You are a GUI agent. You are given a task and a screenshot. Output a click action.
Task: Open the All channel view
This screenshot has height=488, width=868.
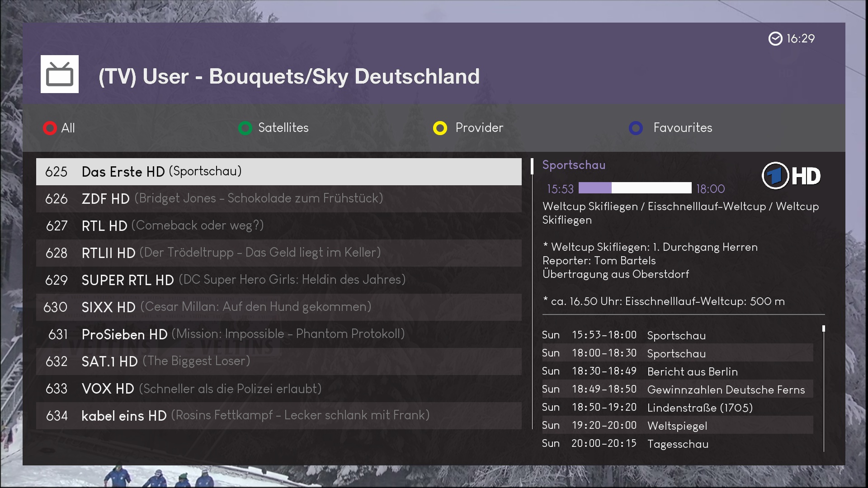[x=59, y=128]
